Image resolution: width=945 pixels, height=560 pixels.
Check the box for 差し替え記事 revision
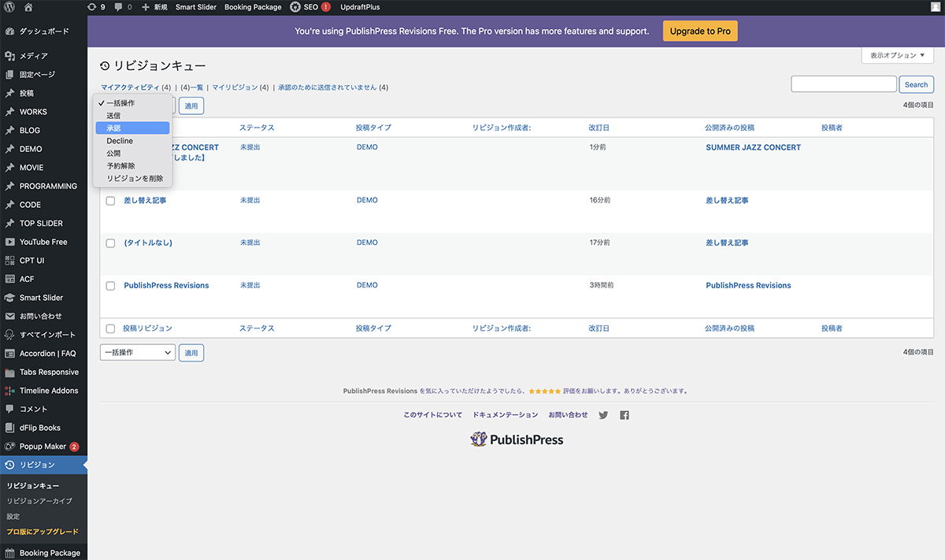110,201
